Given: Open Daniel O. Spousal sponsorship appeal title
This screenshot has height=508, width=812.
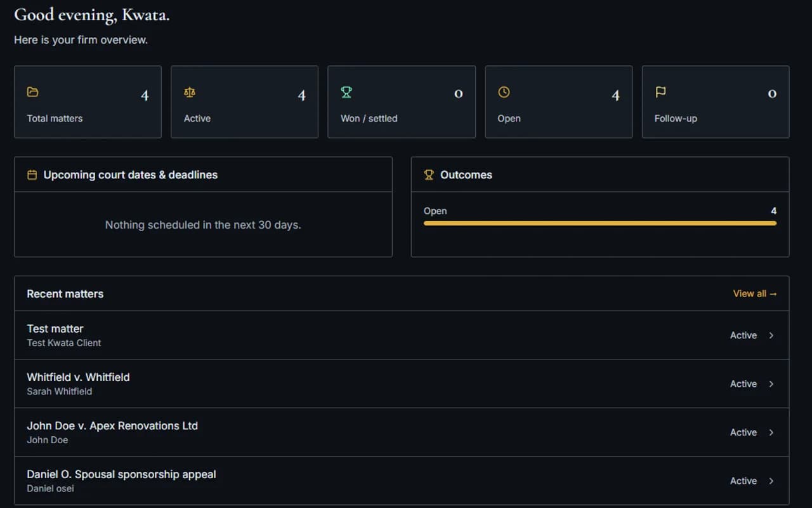Looking at the screenshot, I should point(121,474).
